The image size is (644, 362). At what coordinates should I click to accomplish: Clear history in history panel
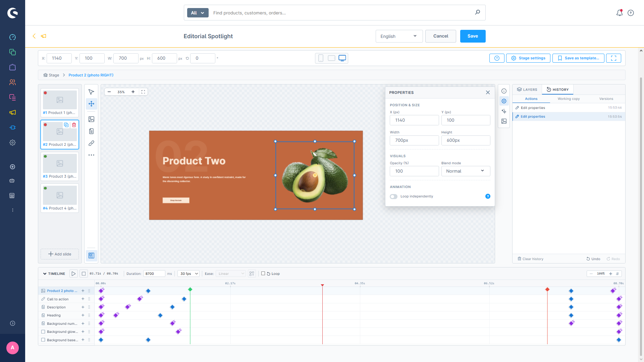pyautogui.click(x=530, y=259)
